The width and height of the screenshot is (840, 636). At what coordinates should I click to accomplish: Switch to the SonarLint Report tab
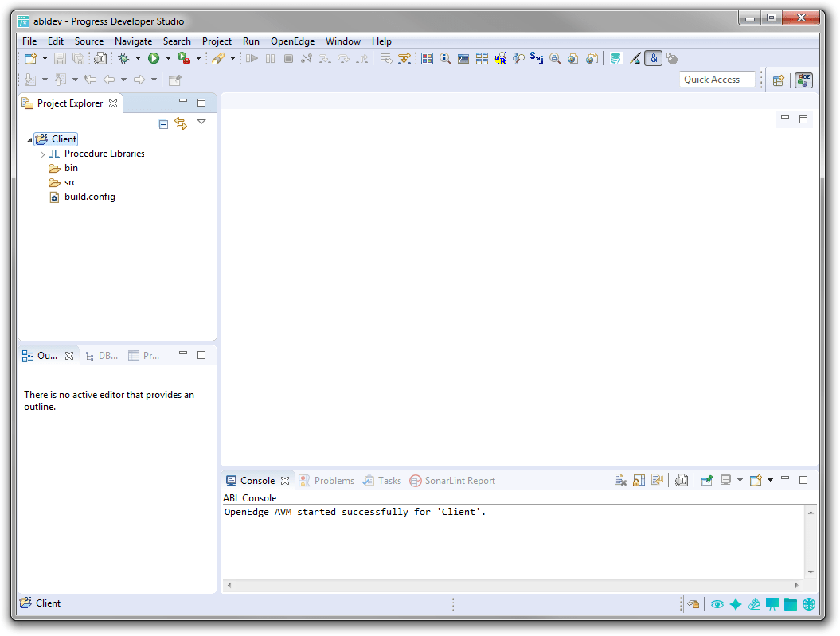click(x=453, y=481)
